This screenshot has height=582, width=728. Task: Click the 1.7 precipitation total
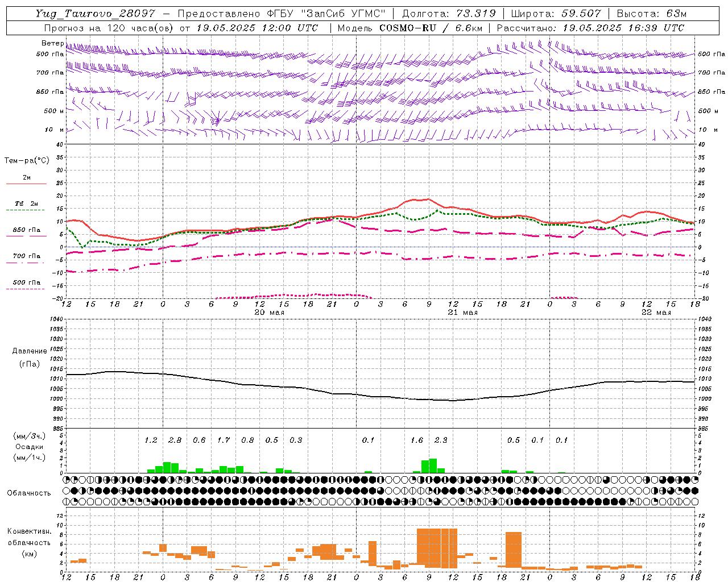pyautogui.click(x=224, y=440)
